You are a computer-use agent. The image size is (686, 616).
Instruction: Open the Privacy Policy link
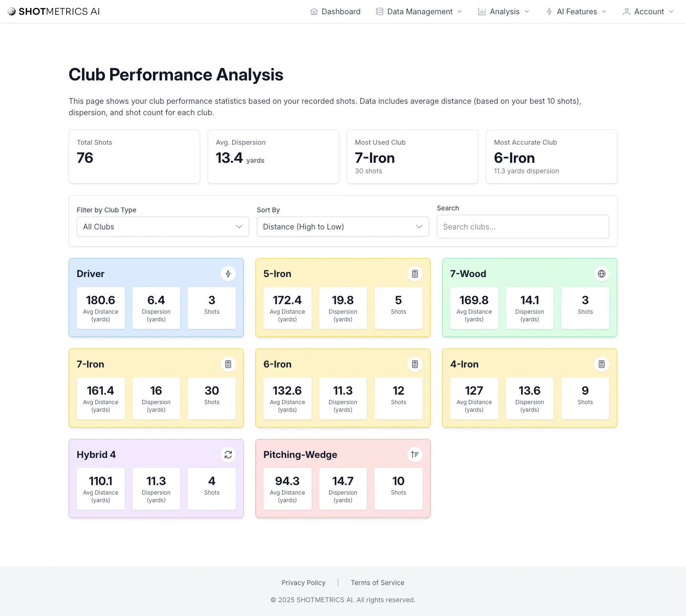[x=303, y=582]
